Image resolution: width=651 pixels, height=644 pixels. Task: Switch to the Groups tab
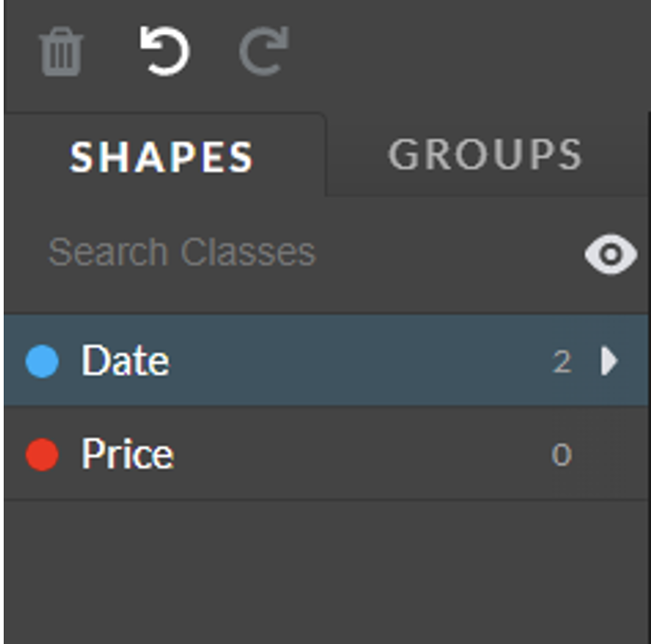tap(486, 155)
